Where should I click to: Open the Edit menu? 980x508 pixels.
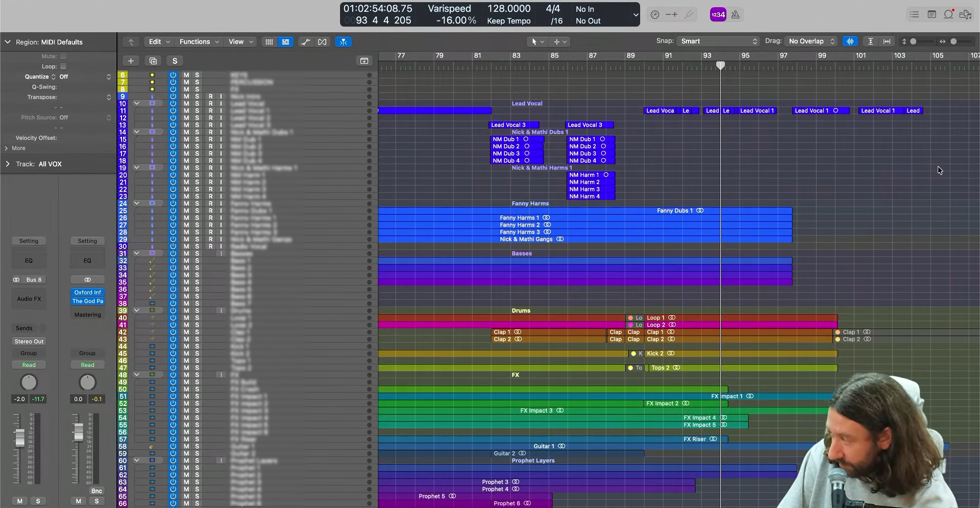pyautogui.click(x=159, y=42)
